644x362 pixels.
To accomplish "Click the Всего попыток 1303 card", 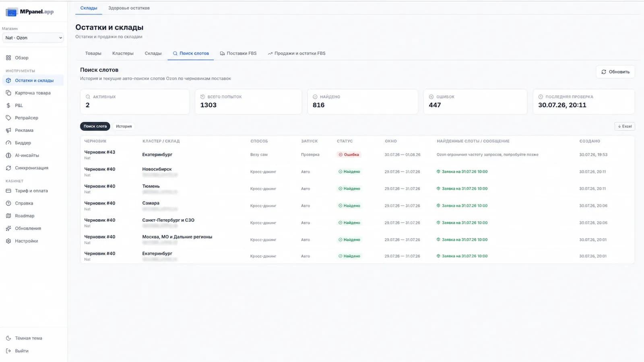I will click(248, 102).
